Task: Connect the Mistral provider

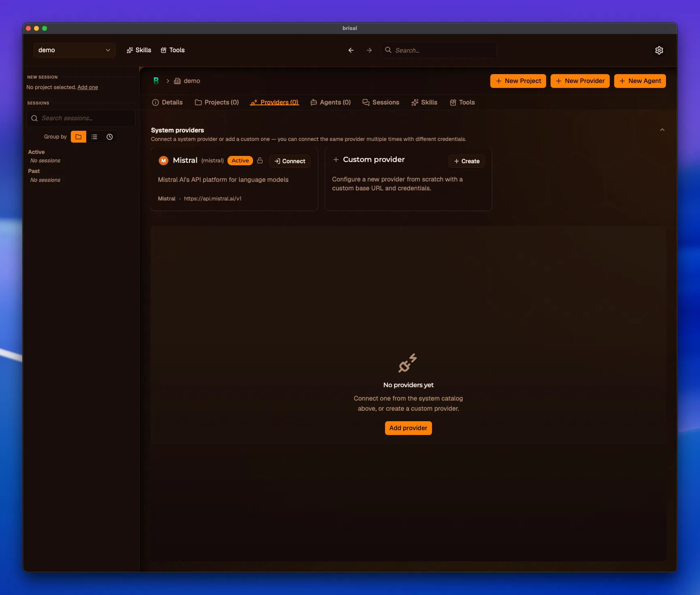Action: point(290,161)
